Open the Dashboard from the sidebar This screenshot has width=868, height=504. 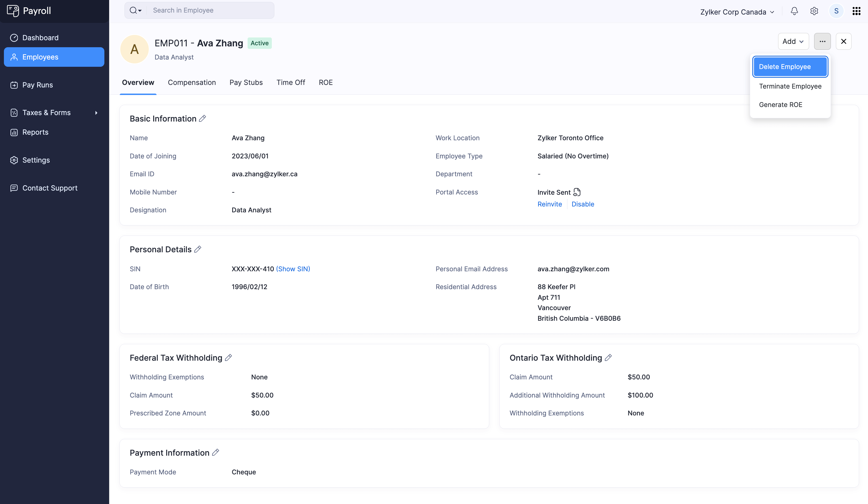40,37
